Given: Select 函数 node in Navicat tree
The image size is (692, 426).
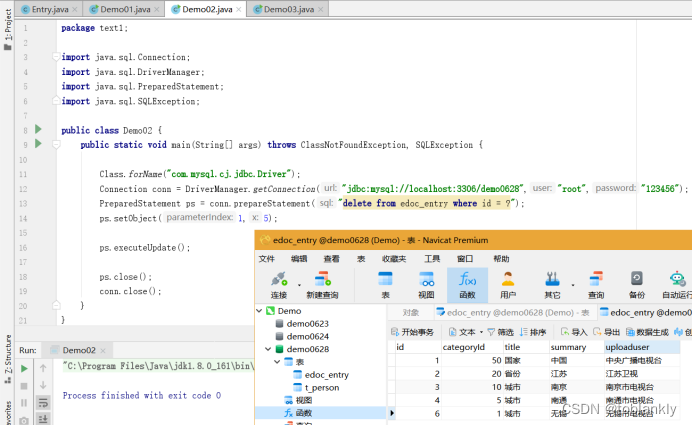Looking at the screenshot, I should (304, 413).
